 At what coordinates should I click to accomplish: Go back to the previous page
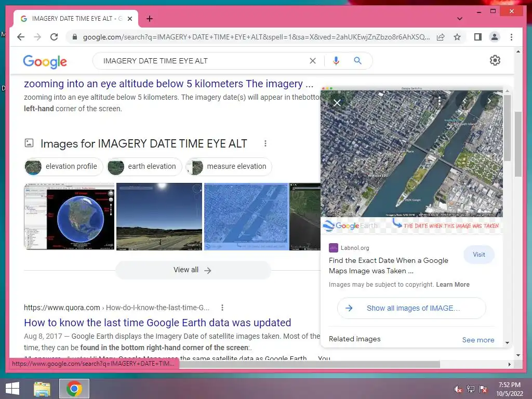[21, 37]
